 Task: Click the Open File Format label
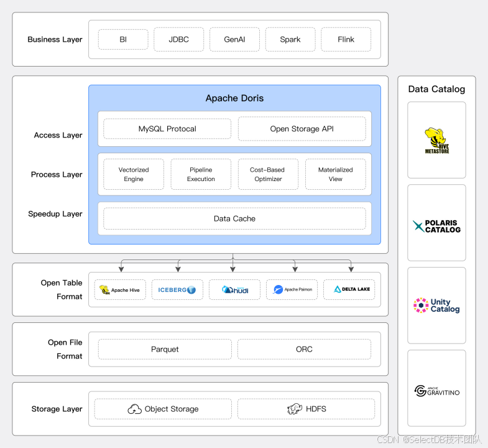click(x=65, y=349)
